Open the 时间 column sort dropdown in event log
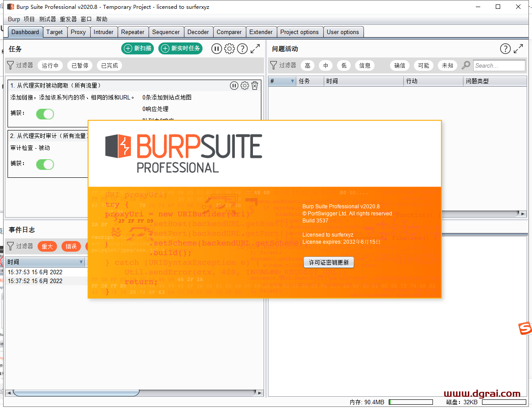532x410 pixels. (81, 262)
